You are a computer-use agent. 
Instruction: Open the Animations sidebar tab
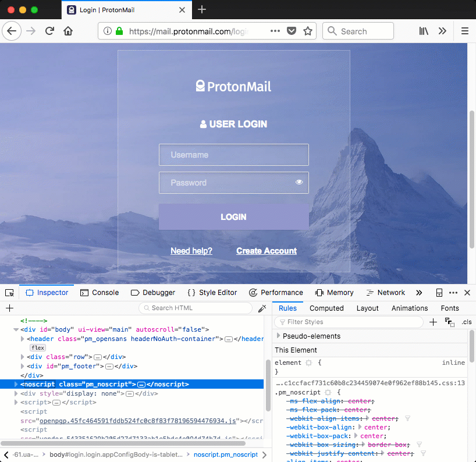[410, 308]
